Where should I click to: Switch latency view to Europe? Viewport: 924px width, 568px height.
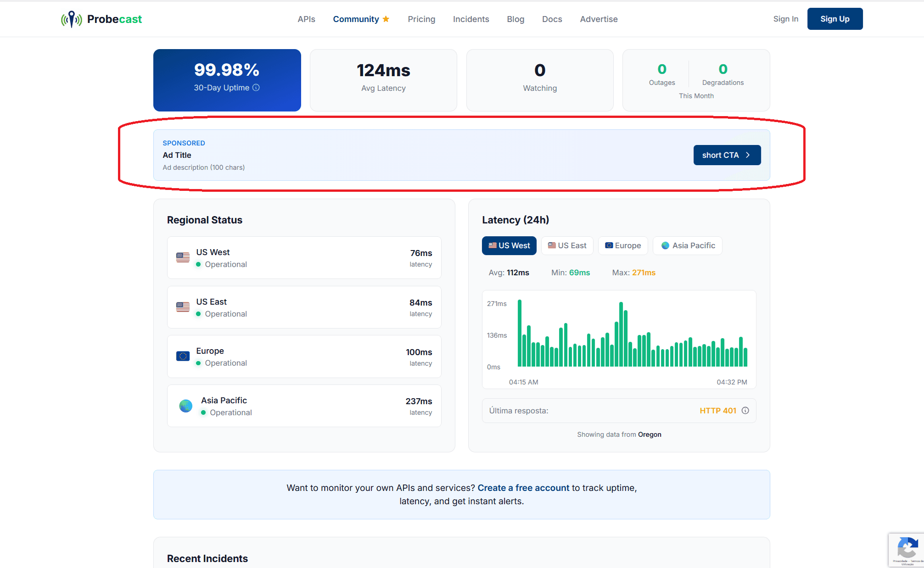623,245
